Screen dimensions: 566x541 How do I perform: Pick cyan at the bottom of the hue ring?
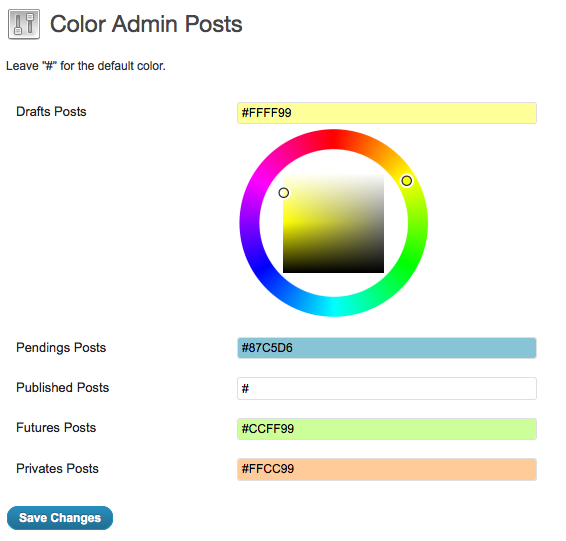pos(334,307)
